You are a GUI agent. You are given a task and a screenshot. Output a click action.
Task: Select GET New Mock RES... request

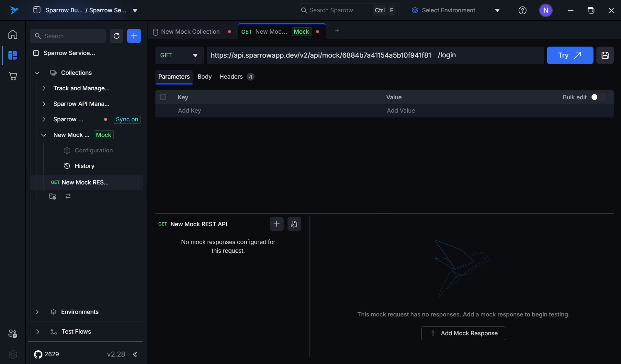(x=86, y=182)
